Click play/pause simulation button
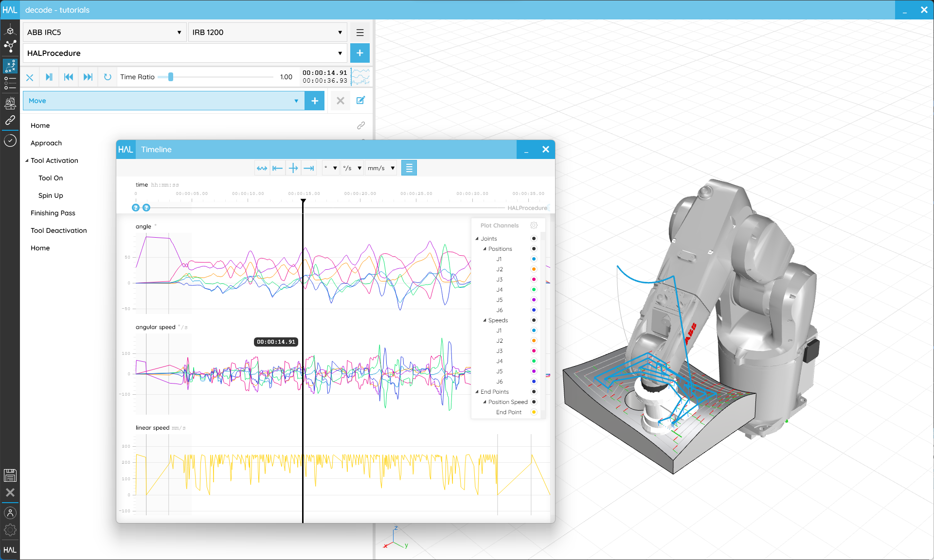The image size is (934, 560). tap(49, 77)
